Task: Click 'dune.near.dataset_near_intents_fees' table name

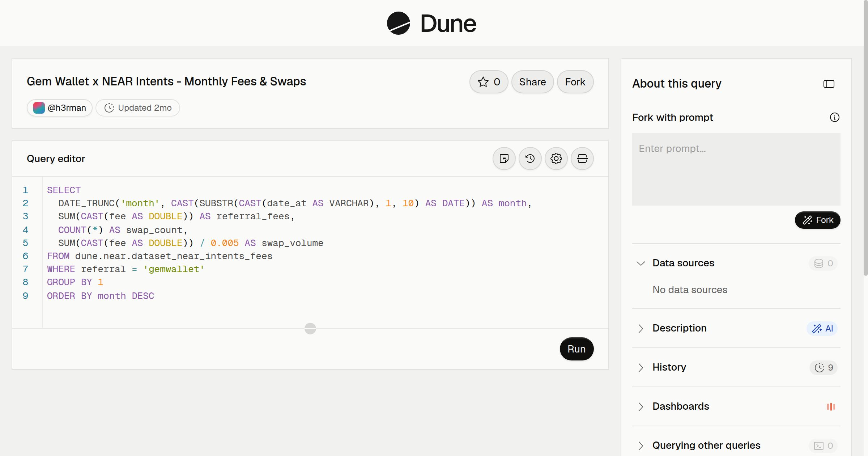Action: pyautogui.click(x=174, y=256)
